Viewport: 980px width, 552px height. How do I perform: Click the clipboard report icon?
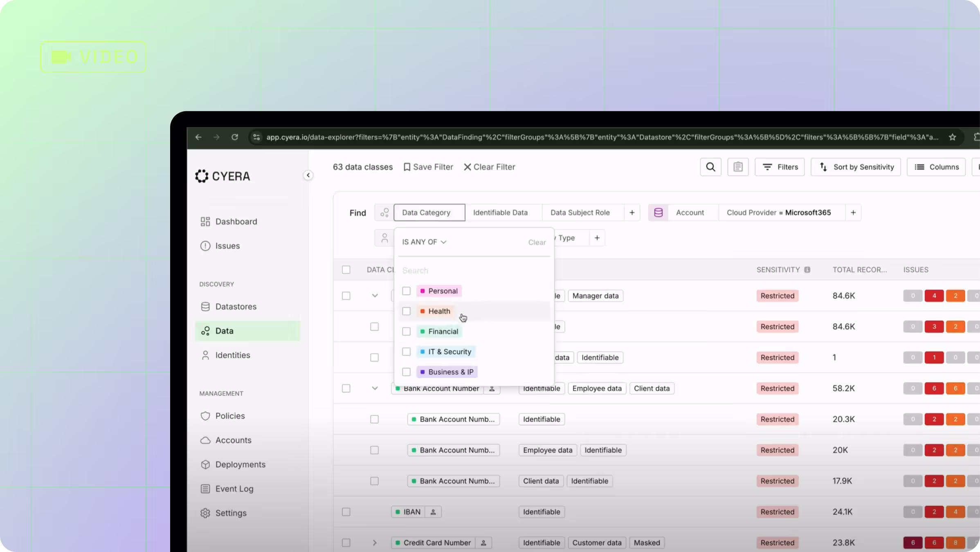pyautogui.click(x=738, y=167)
